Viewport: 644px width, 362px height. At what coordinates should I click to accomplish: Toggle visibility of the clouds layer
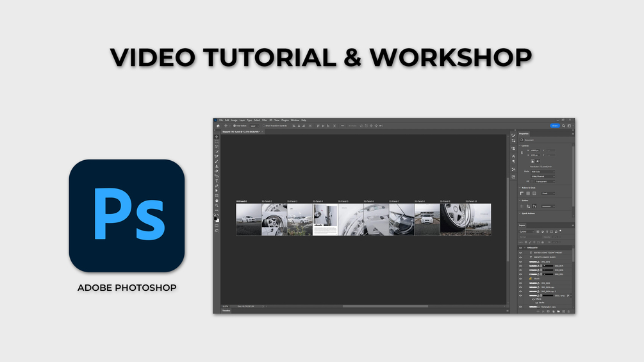[520, 279]
